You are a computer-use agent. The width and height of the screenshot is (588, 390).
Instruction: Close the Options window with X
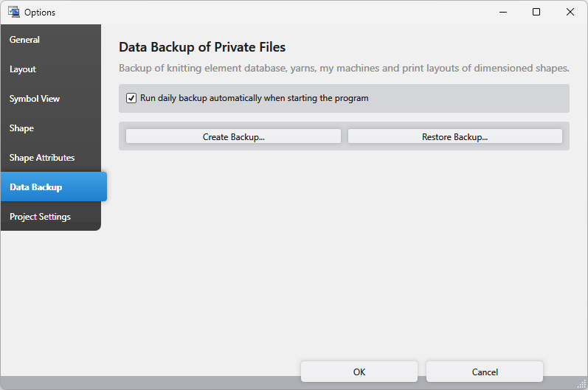pyautogui.click(x=570, y=12)
